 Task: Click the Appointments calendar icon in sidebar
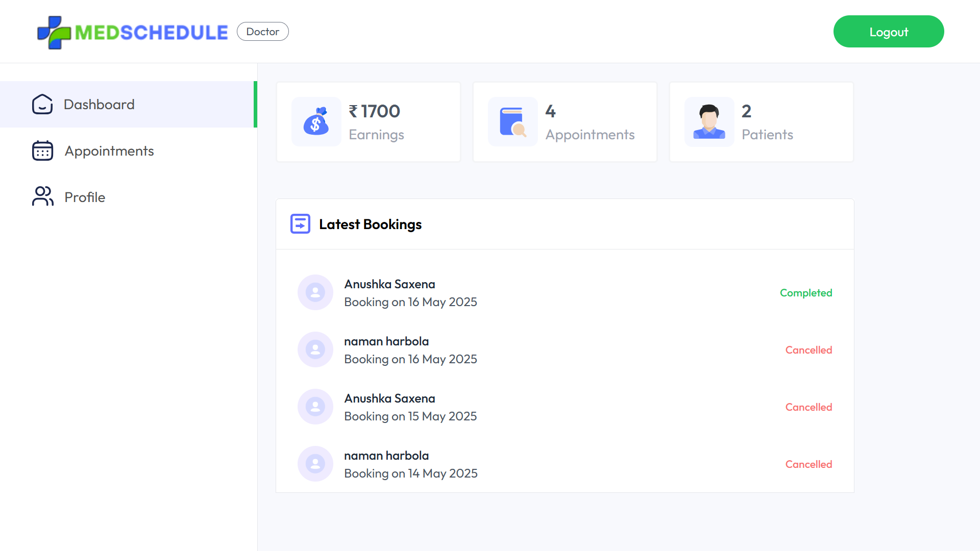42,151
